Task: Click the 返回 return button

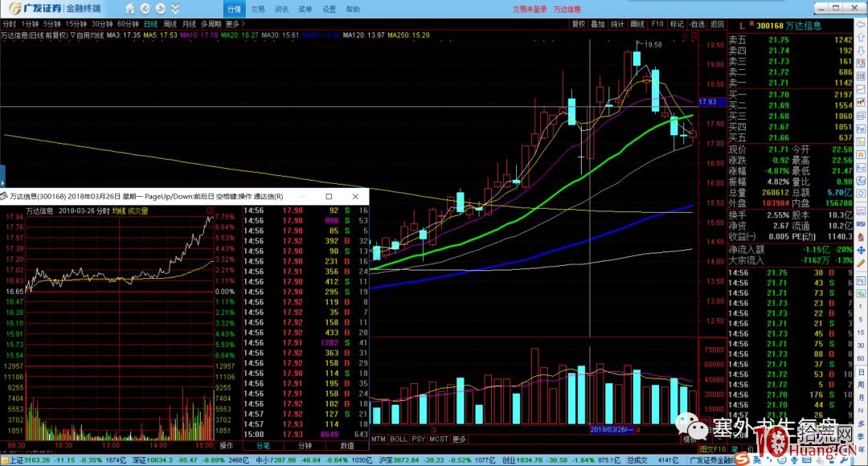Action: 717,24
